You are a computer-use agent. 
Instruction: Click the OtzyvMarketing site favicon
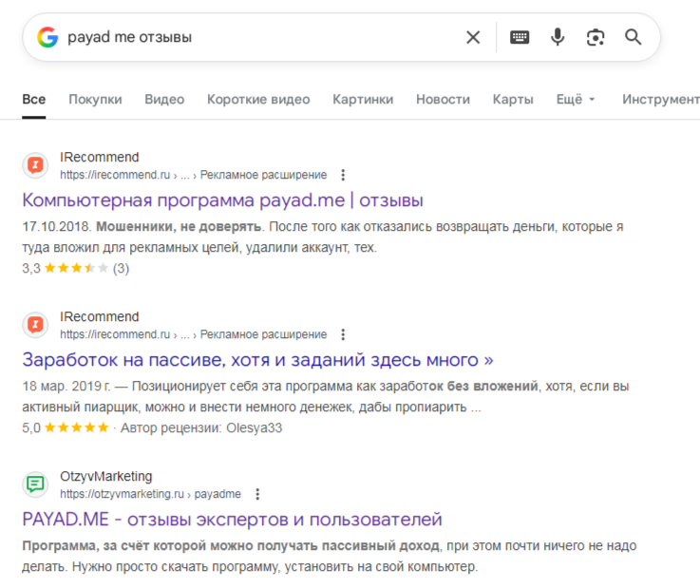coord(35,484)
